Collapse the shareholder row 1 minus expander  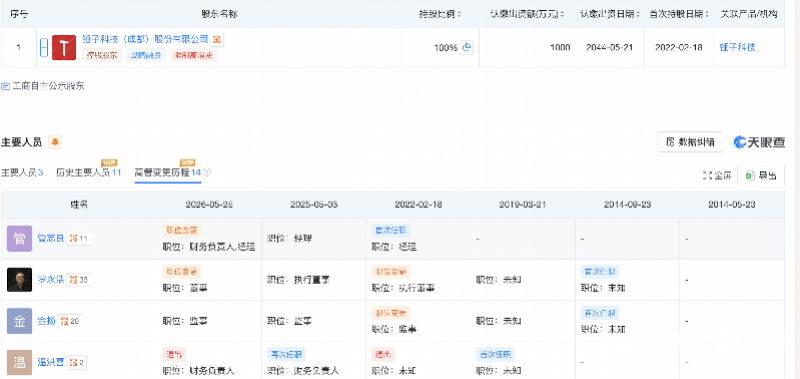tap(44, 48)
